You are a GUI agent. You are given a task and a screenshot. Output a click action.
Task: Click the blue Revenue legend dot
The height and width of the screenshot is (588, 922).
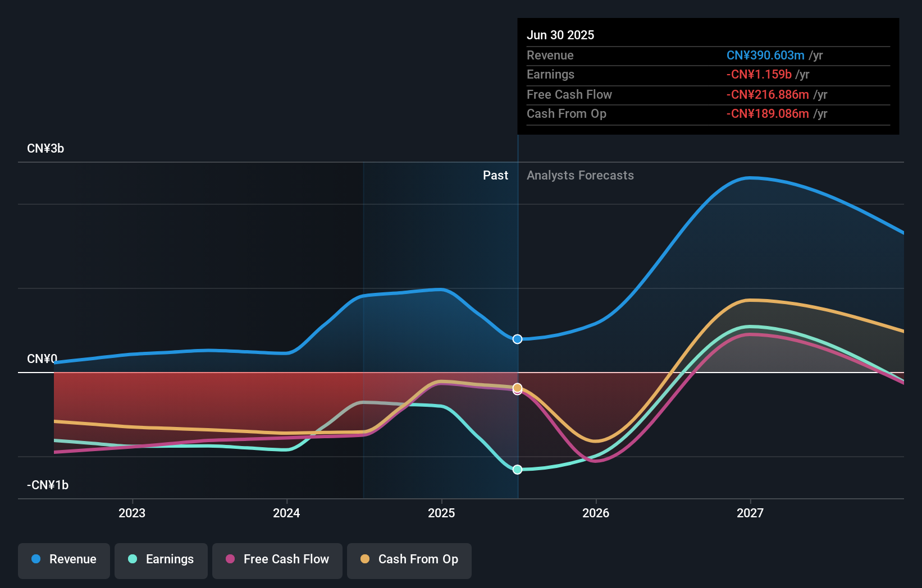coord(35,559)
